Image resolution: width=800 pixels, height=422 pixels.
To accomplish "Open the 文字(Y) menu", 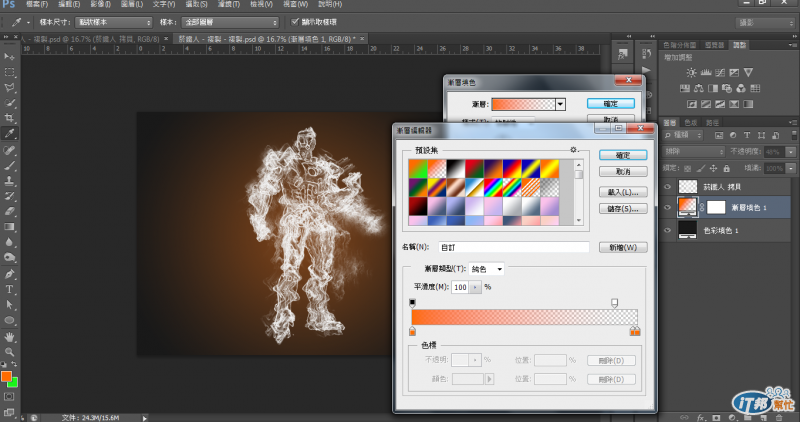I will coord(165,5).
